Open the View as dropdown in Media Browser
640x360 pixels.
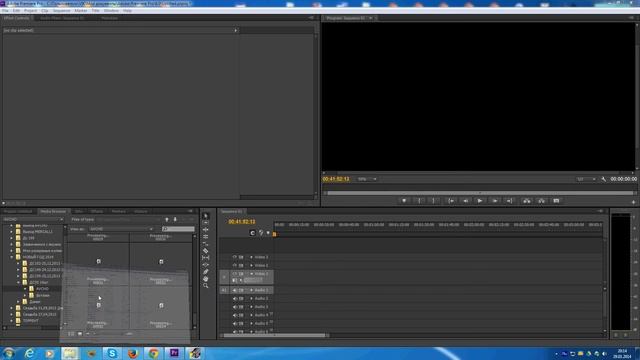(x=121, y=229)
